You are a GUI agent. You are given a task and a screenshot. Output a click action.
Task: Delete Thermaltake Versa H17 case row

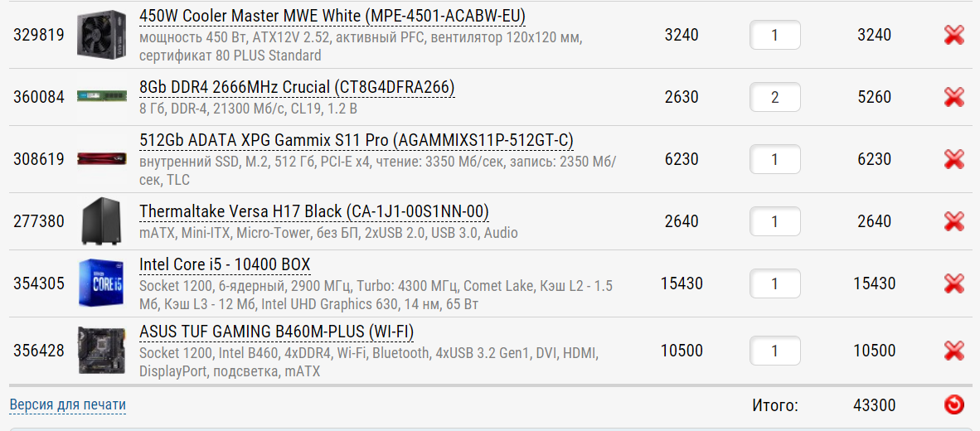(x=954, y=221)
